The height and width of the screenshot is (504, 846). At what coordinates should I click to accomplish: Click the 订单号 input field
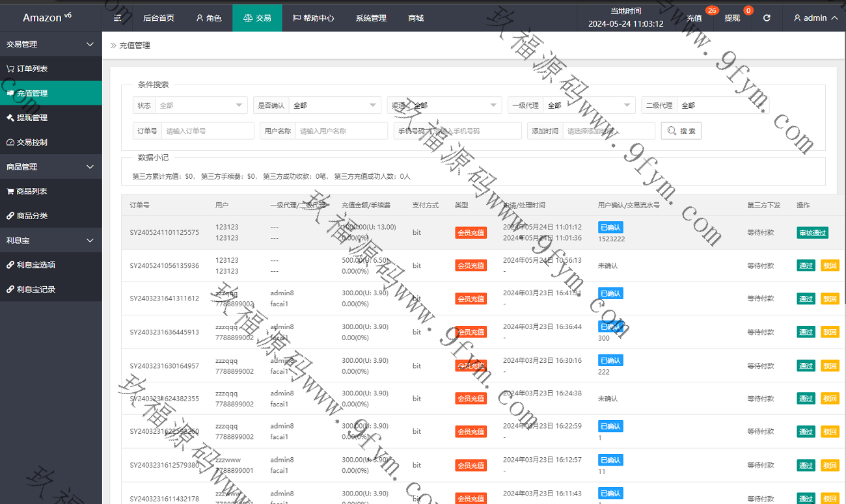coord(208,131)
